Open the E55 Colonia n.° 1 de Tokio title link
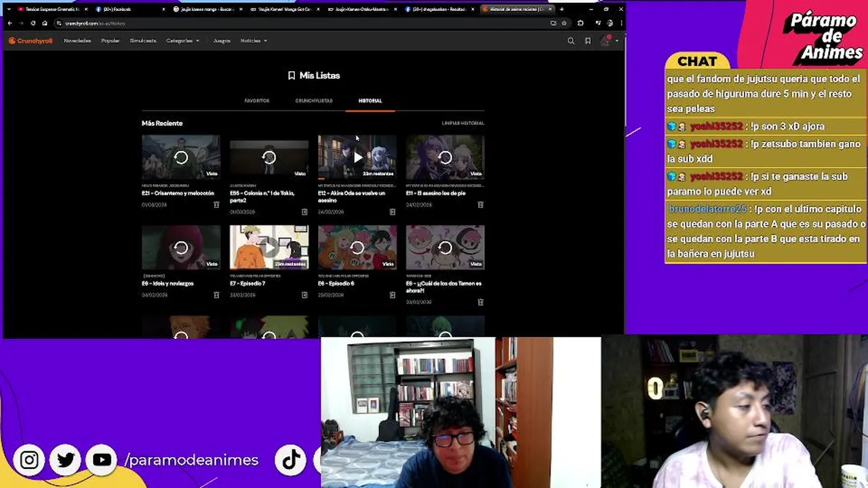Screen dimensions: 868x488 262,197
